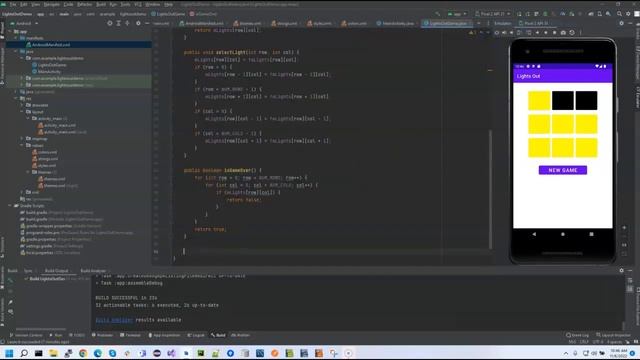The image size is (640, 360).
Task: Click emulator snapshots clock icon
Action: 572,32
